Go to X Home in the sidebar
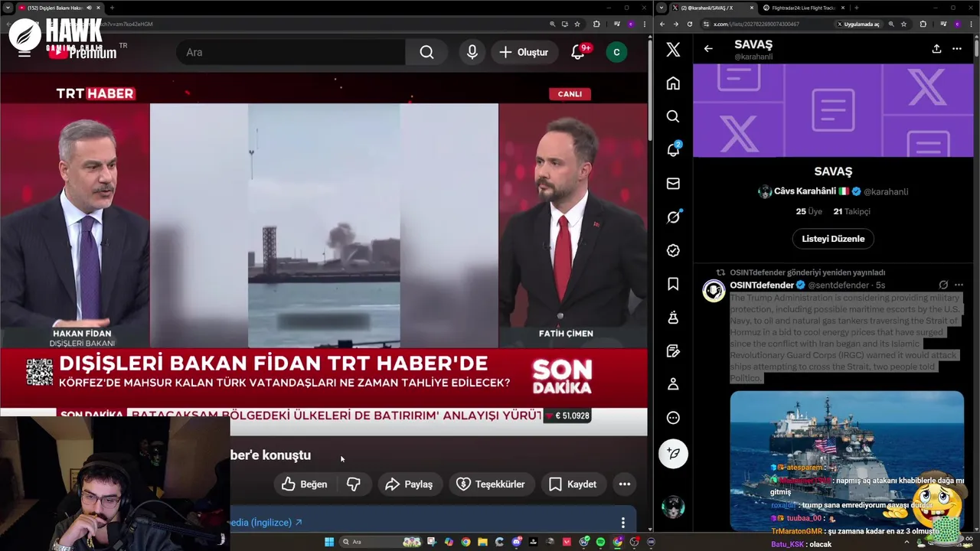 pyautogui.click(x=673, y=83)
